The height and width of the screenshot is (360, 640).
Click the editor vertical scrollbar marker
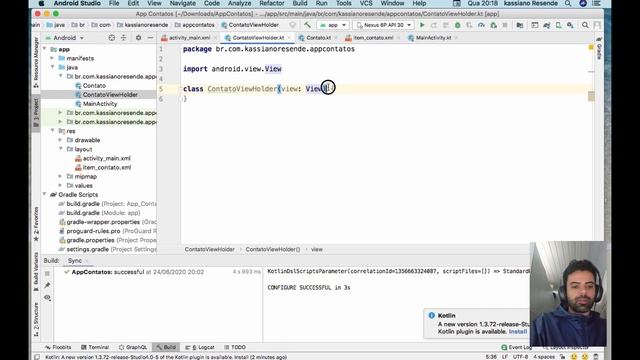point(591,96)
